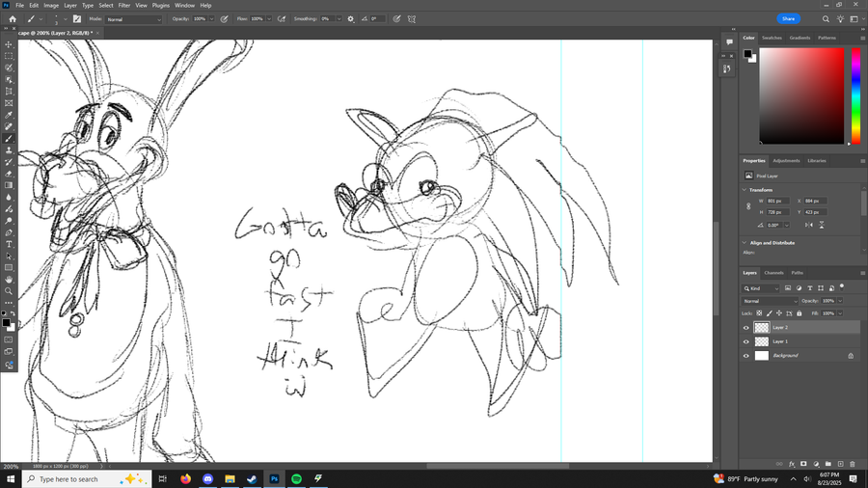Screen dimensions: 868x488
Task: Click the hue slider strip
Action: coord(855,96)
